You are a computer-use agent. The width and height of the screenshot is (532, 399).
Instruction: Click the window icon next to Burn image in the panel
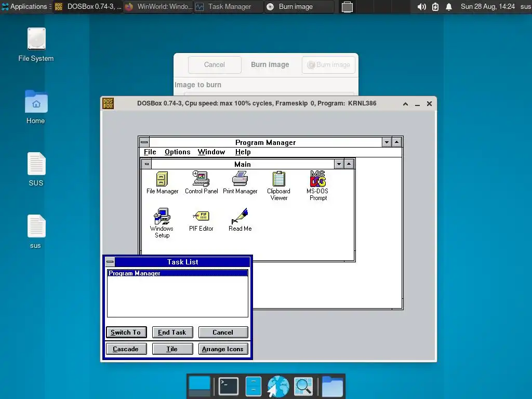(x=347, y=7)
